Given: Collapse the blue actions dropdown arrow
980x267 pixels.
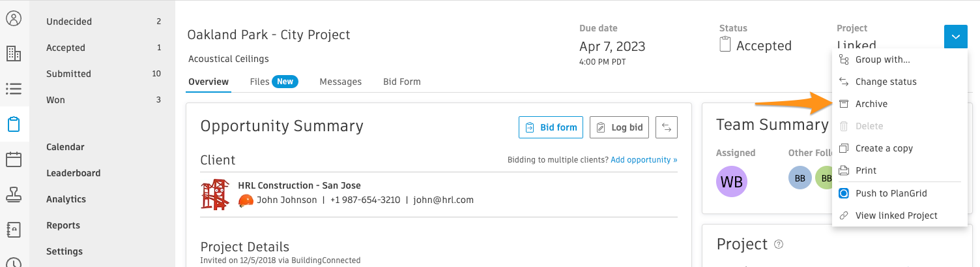Looking at the screenshot, I should click(x=955, y=37).
